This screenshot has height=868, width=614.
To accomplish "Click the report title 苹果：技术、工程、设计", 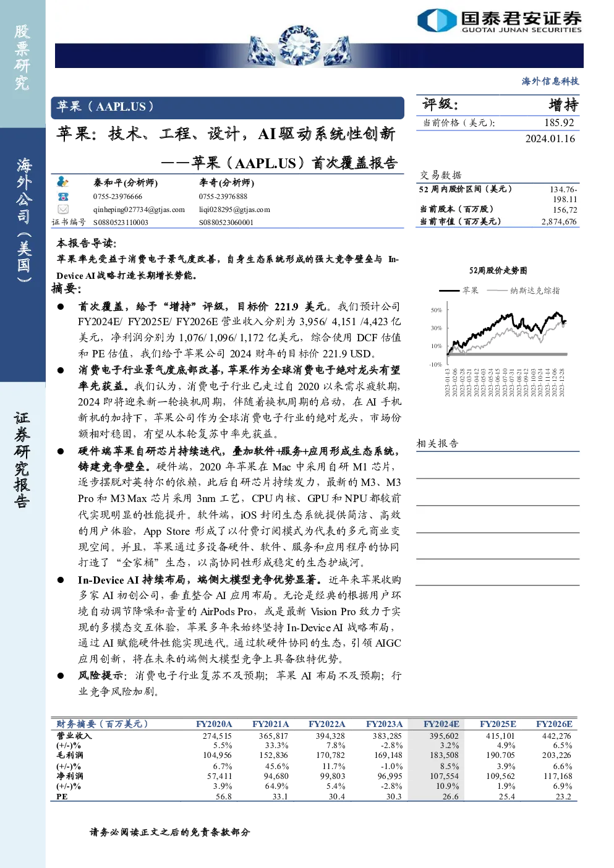I will click(x=226, y=134).
